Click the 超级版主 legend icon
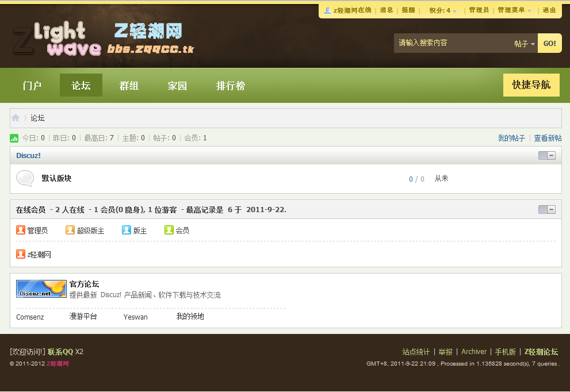Viewport: 570px width, 392px height. coord(70,230)
